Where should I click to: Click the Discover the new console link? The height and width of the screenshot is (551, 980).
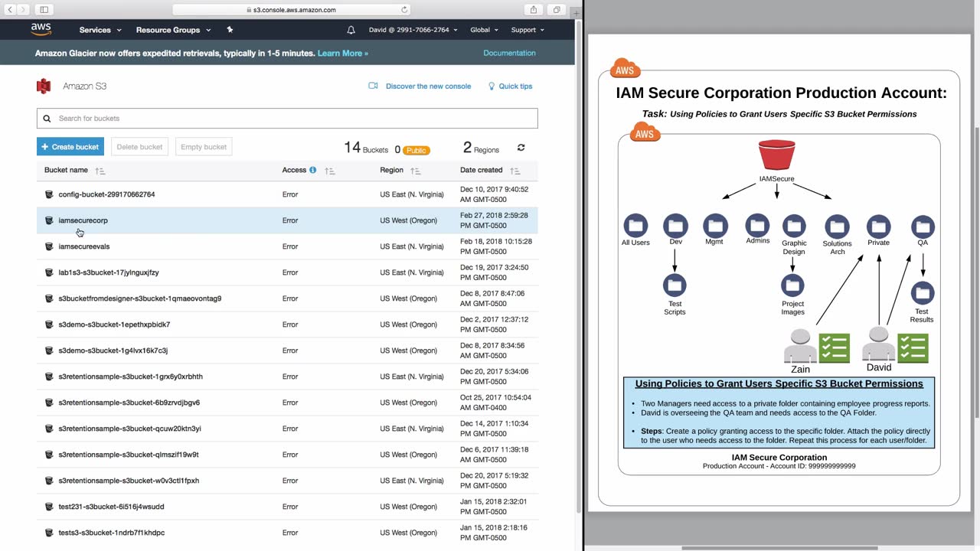[x=428, y=86]
